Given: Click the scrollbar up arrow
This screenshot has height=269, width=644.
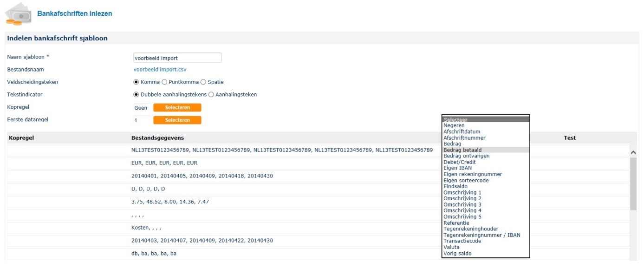Looking at the screenshot, I should coord(633,152).
